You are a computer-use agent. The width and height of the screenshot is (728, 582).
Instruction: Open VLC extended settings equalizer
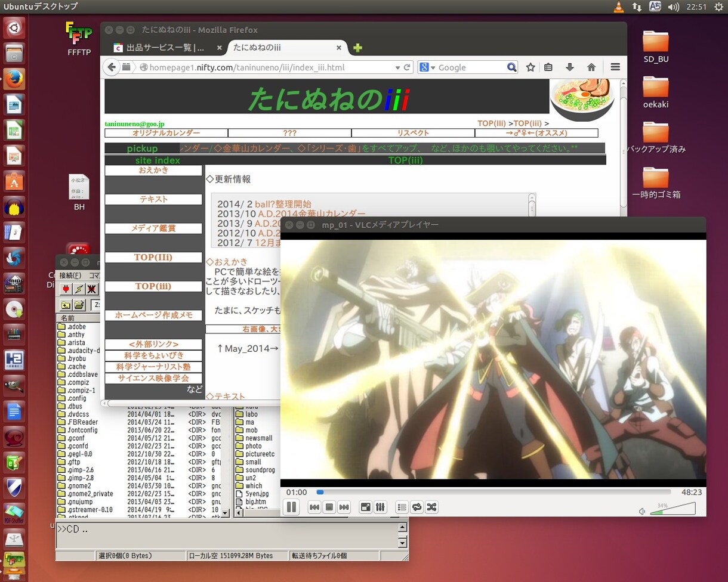pos(380,507)
